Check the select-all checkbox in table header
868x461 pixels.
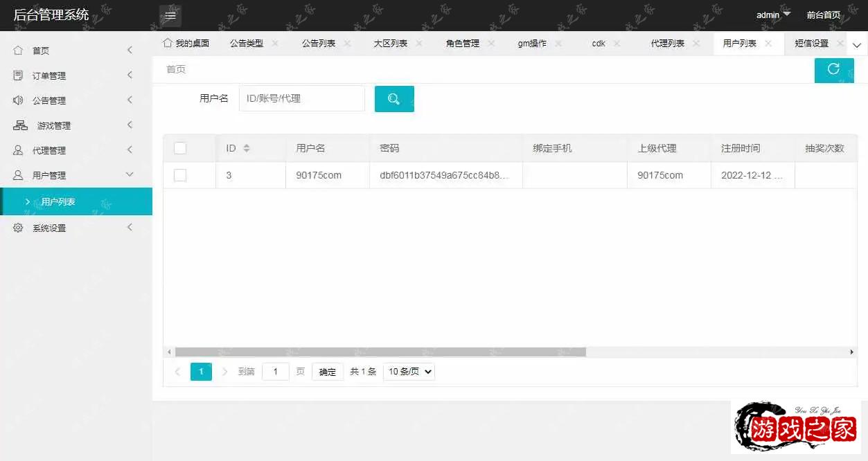180,147
